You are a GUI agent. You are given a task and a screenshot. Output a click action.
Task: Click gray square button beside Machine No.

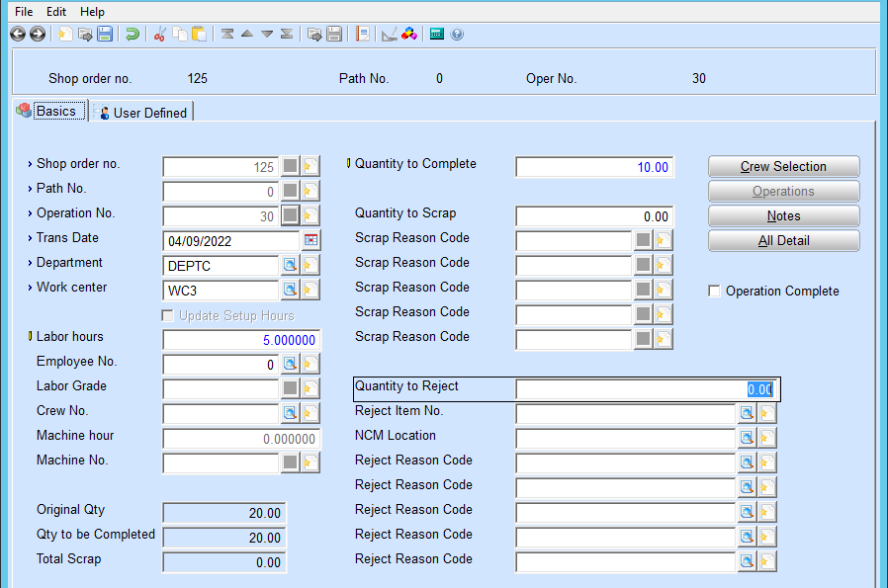click(290, 462)
